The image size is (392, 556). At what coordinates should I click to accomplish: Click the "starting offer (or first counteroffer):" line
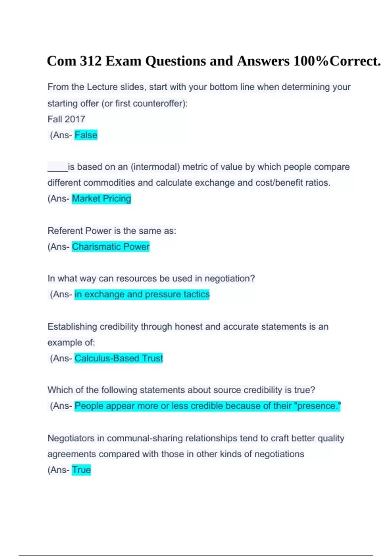pos(118,103)
